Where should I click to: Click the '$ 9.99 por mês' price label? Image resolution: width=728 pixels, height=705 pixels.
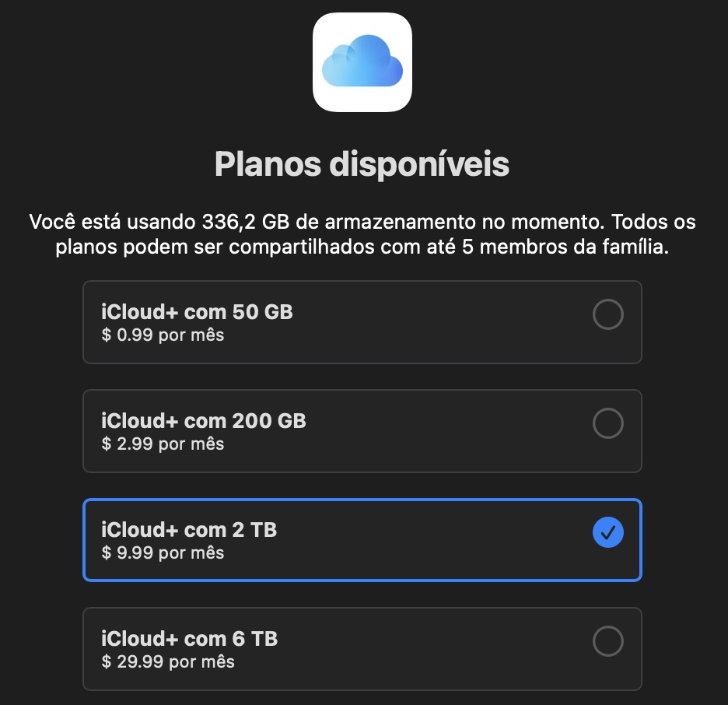coord(164,552)
